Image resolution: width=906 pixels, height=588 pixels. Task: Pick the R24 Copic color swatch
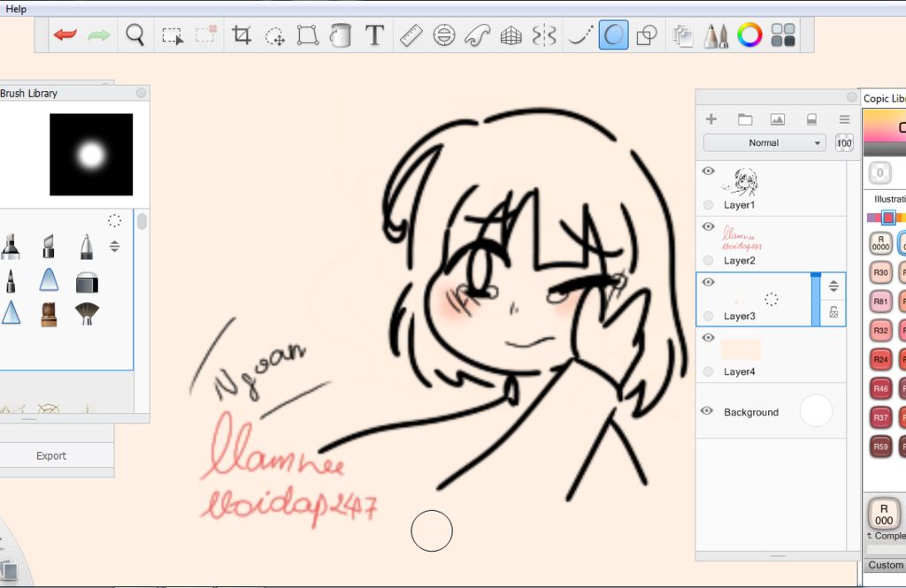coord(880,359)
